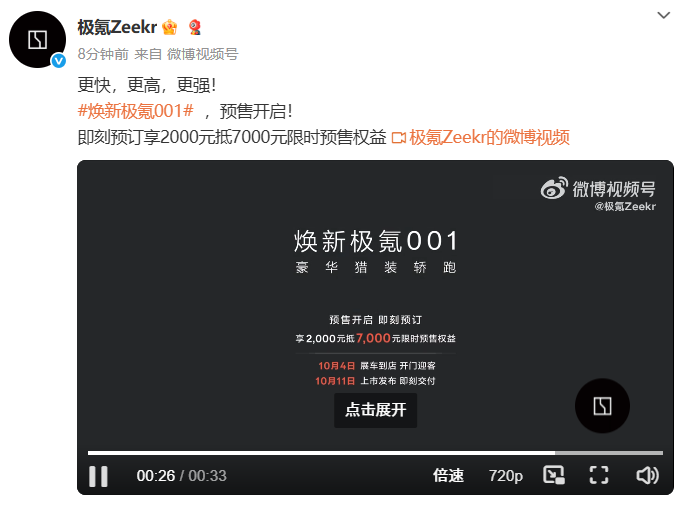Screen dimensions: 684x507
Task: Click the 点击展开 button
Action: (x=376, y=410)
